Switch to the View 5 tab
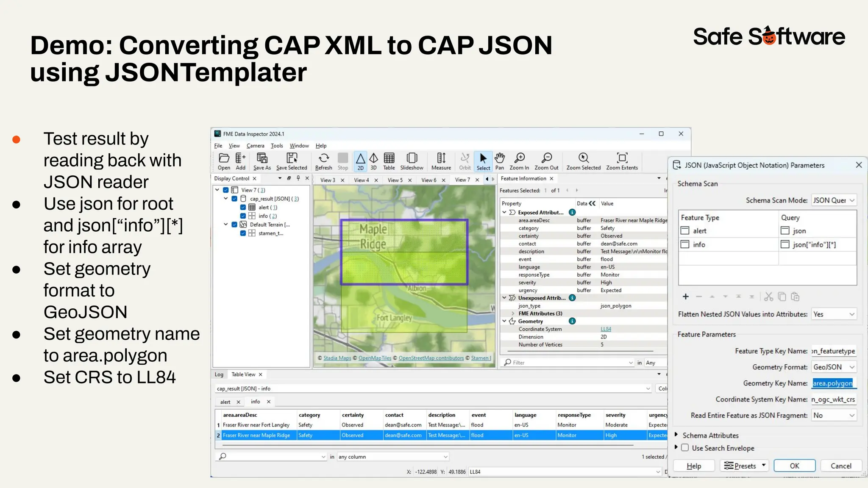868x488 pixels. [395, 180]
